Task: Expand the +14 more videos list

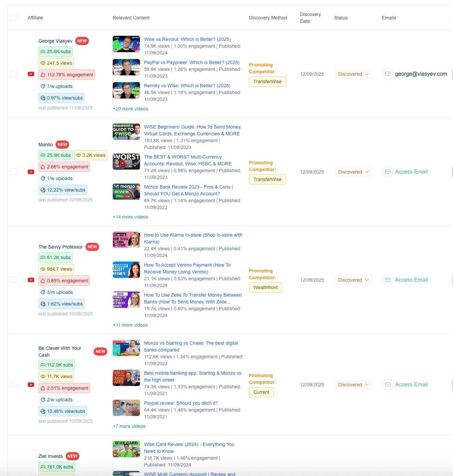Action: (x=130, y=217)
